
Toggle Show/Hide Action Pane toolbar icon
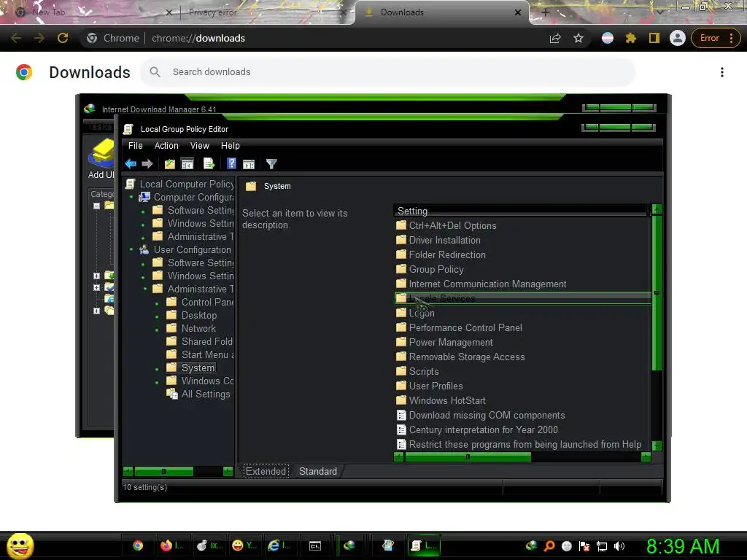pyautogui.click(x=249, y=164)
